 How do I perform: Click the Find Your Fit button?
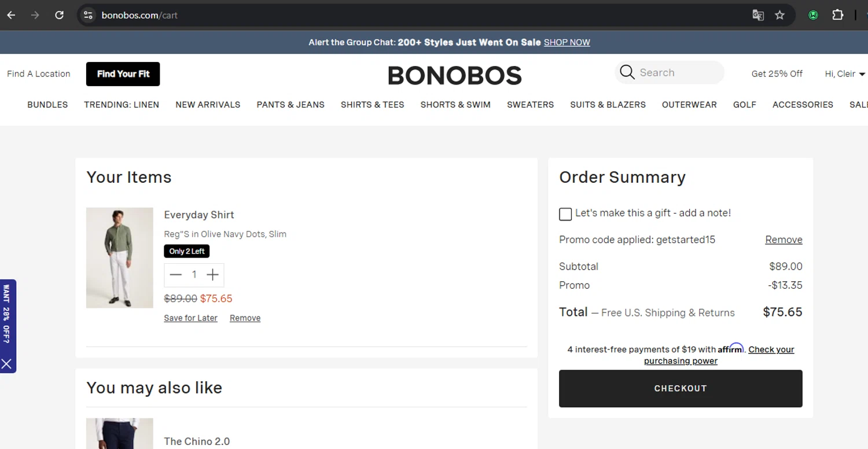click(123, 74)
